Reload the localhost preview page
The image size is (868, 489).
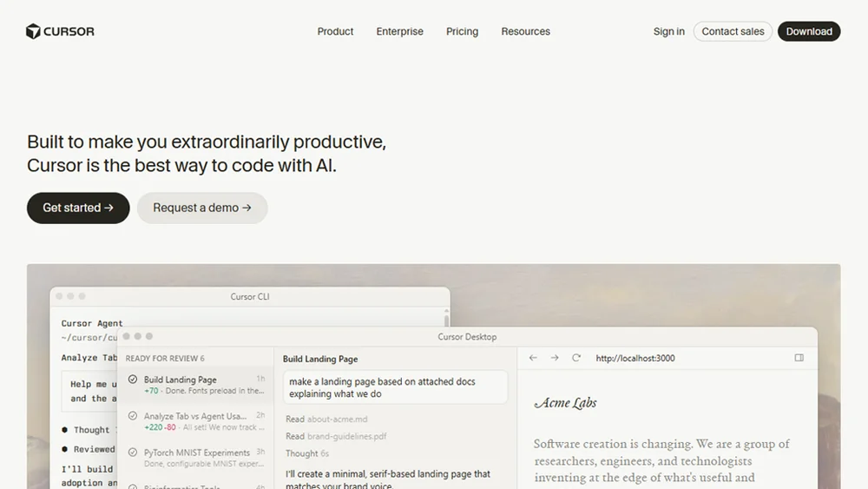coord(576,358)
